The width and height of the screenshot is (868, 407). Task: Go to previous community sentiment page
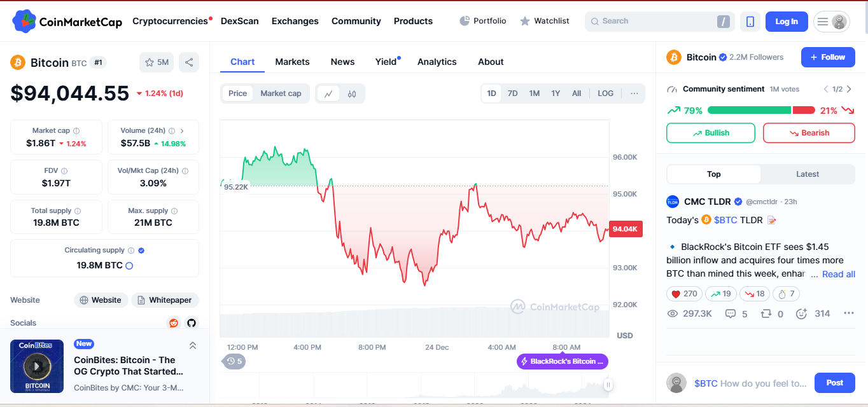[x=826, y=89]
